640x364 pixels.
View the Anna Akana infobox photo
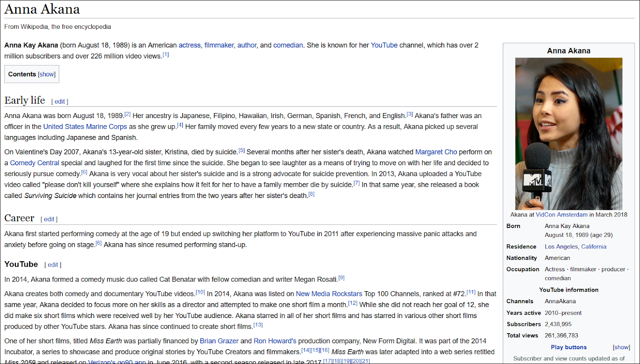[568, 134]
